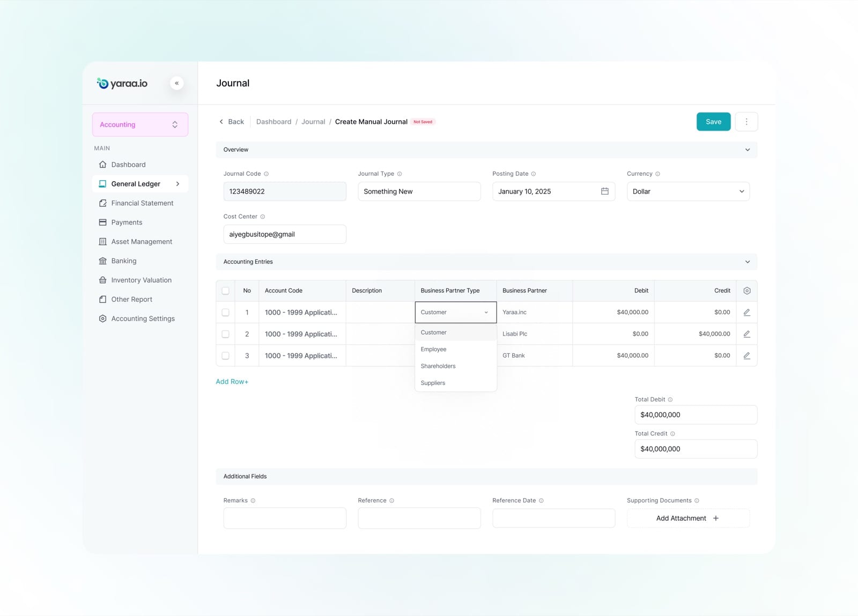The image size is (858, 616).
Task: Click the Cost Center input field
Action: (x=285, y=234)
